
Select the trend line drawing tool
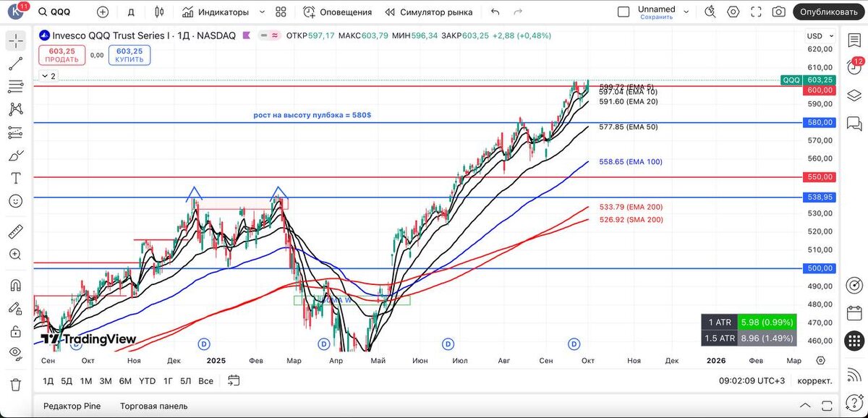[x=15, y=64]
